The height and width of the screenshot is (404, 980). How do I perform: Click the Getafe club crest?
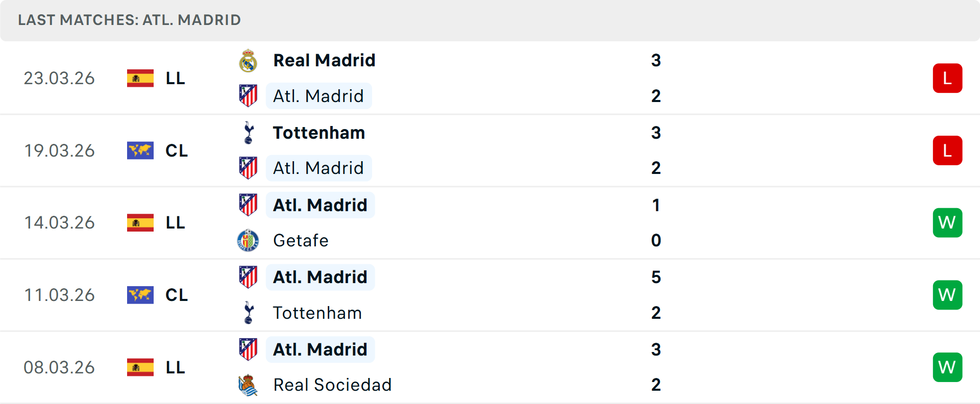click(x=249, y=240)
